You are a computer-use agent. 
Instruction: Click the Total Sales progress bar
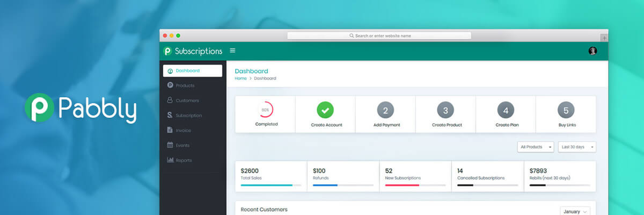pos(270,185)
